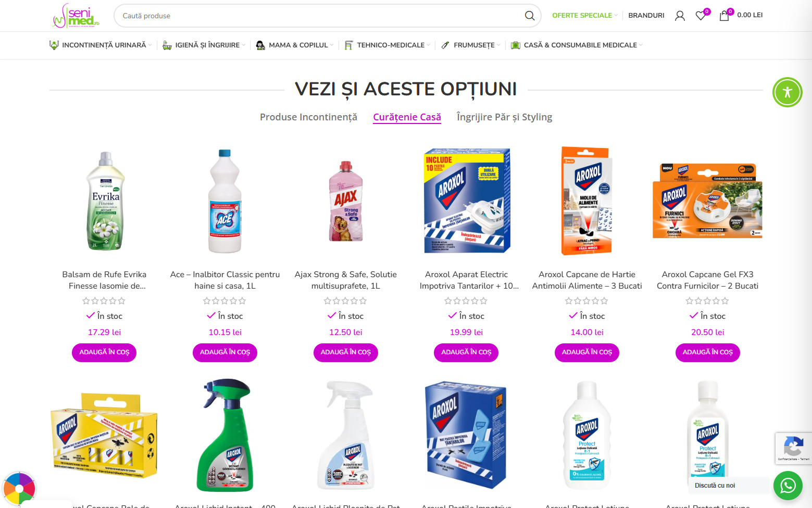812x508 pixels.
Task: Click the search magnifier icon
Action: [x=529, y=16]
